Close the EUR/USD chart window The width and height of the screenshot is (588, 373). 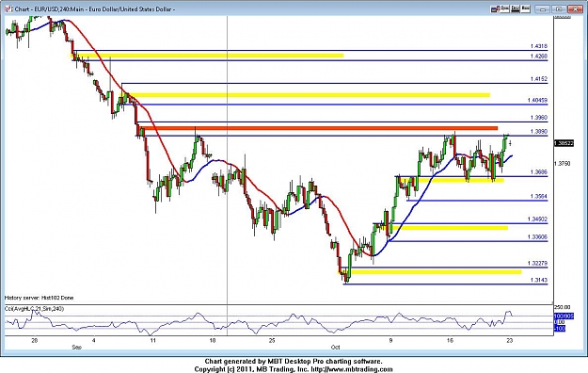pyautogui.click(x=574, y=8)
